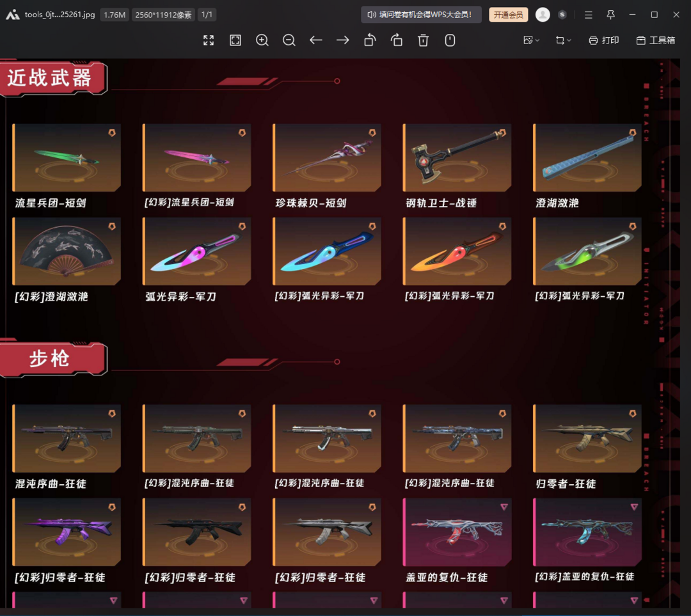The image size is (691, 616).
Task: Click the skin icon next to the avatar
Action: coord(562,15)
